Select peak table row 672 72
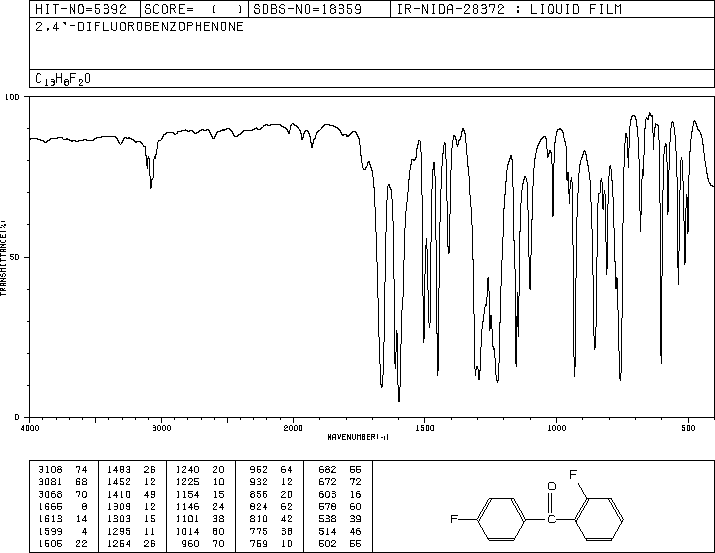Image resolution: width=715 pixels, height=553 pixels. pos(340,482)
